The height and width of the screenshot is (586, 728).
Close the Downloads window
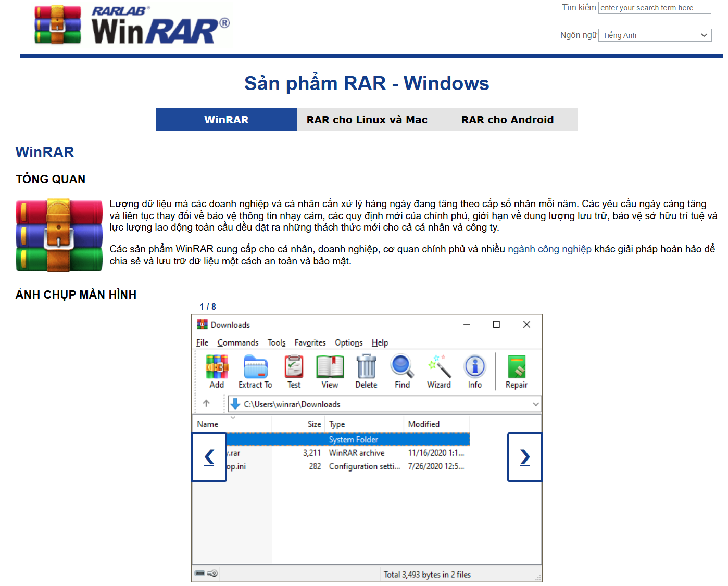tap(526, 325)
